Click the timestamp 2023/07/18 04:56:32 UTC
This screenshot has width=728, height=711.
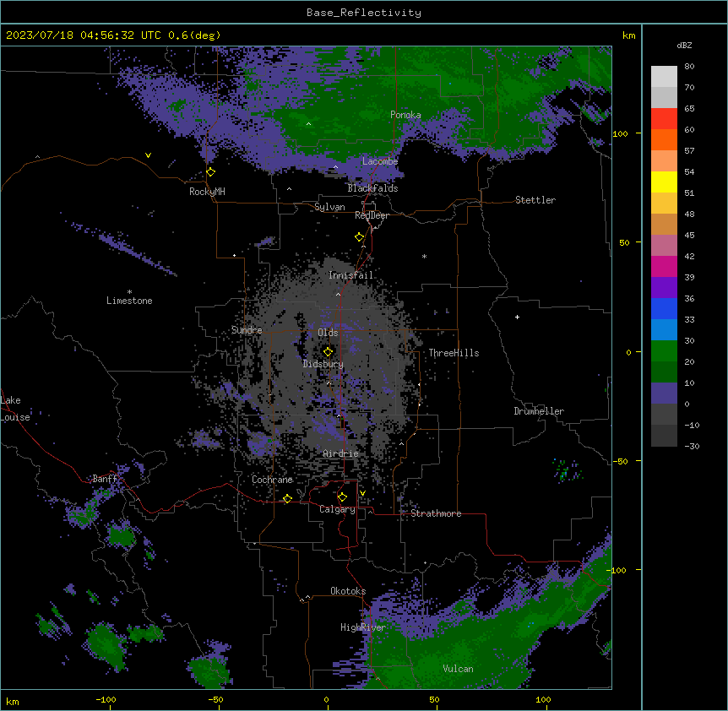(x=83, y=35)
